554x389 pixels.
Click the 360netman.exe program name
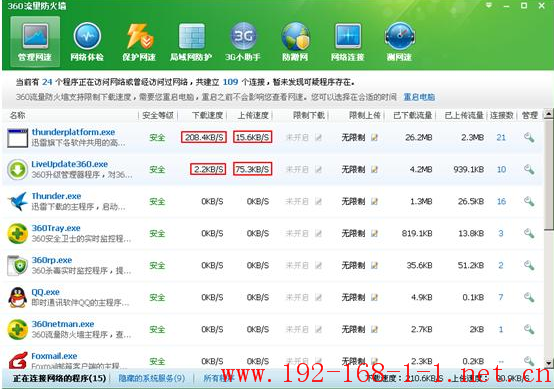click(x=63, y=324)
